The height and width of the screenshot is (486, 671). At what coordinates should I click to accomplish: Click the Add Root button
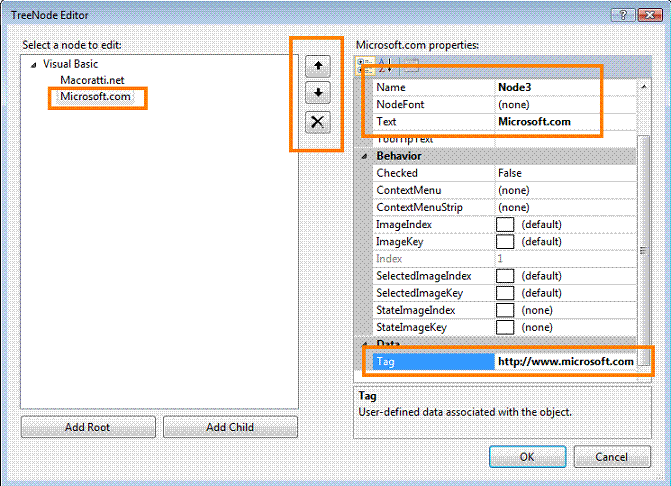point(88,427)
